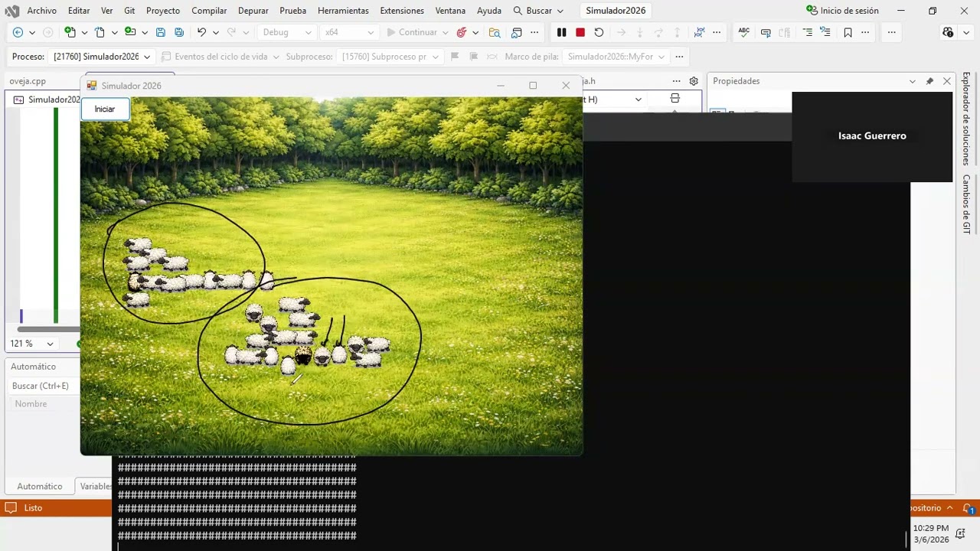Click Inicio de sesión link
980x551 pixels.
(x=842, y=11)
